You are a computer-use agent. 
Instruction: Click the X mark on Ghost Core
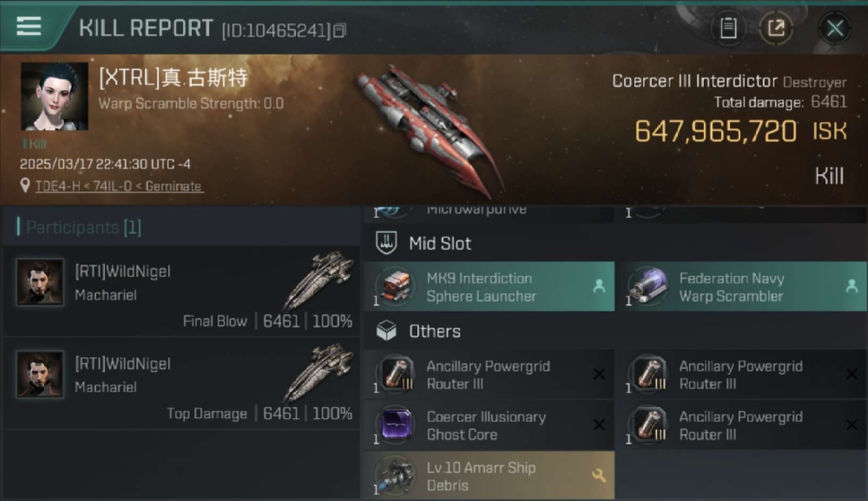click(599, 425)
